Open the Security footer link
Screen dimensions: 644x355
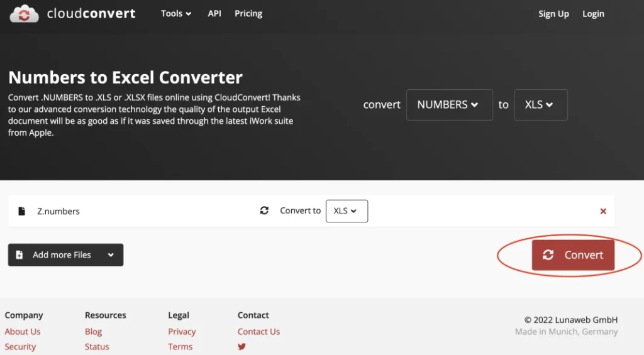pos(20,347)
